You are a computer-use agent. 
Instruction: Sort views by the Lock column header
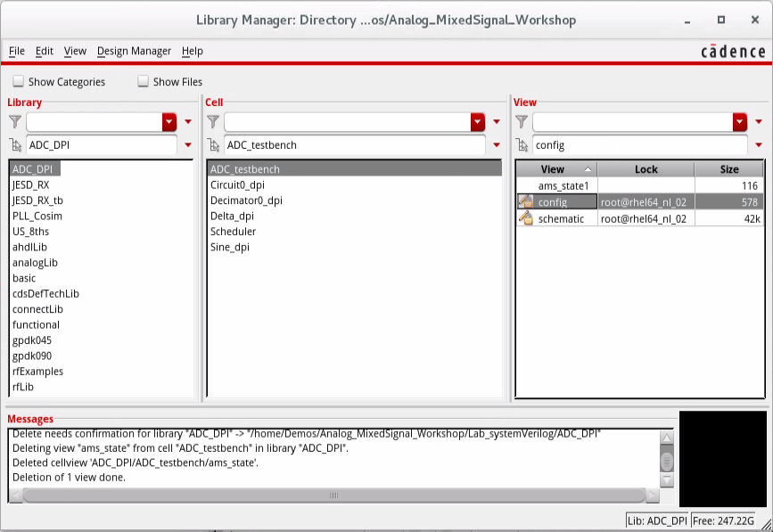click(x=646, y=169)
